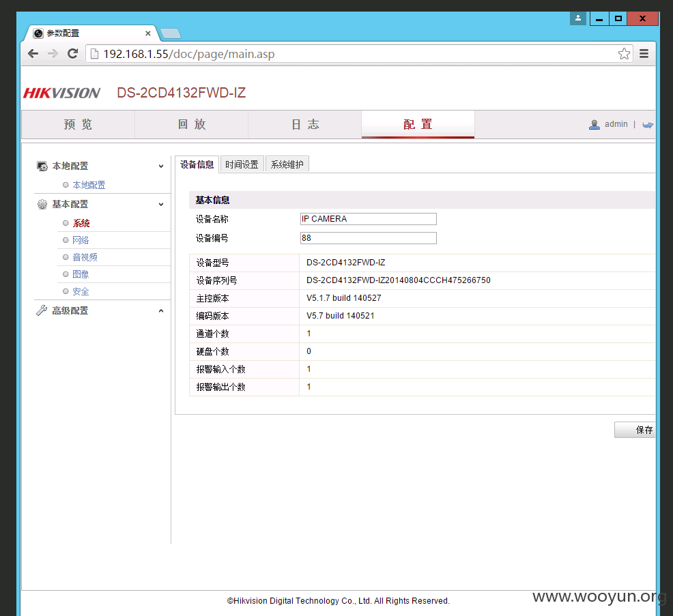Reload the page with the refresh icon
Screen dimensions: 673x616
click(72, 54)
